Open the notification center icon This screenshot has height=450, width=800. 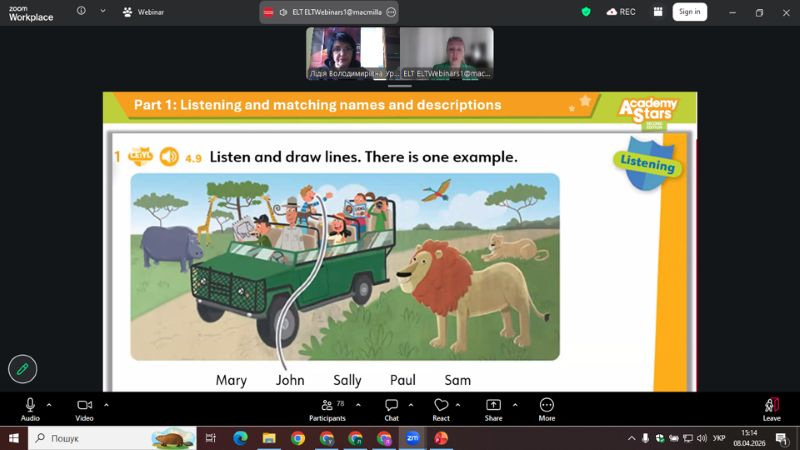click(x=782, y=438)
